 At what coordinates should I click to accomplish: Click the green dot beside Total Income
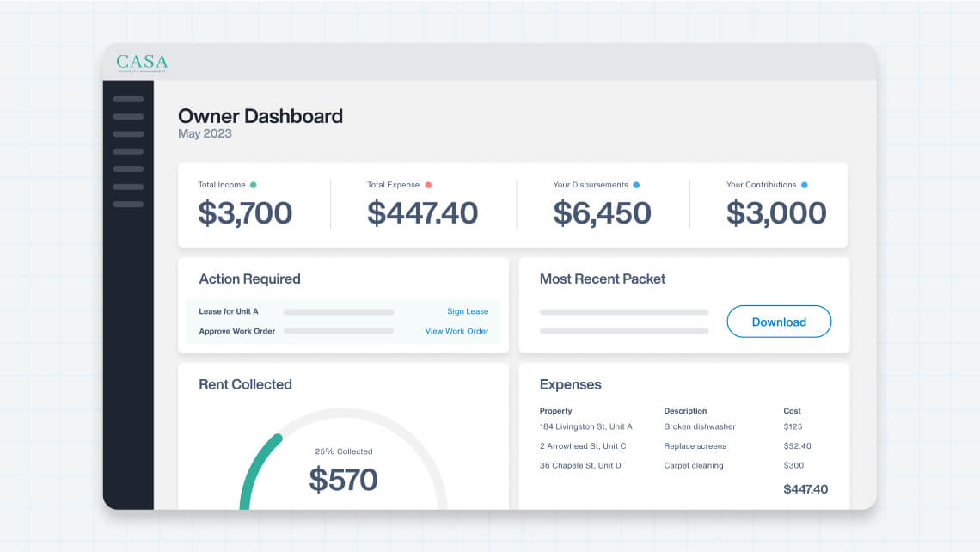tap(253, 185)
